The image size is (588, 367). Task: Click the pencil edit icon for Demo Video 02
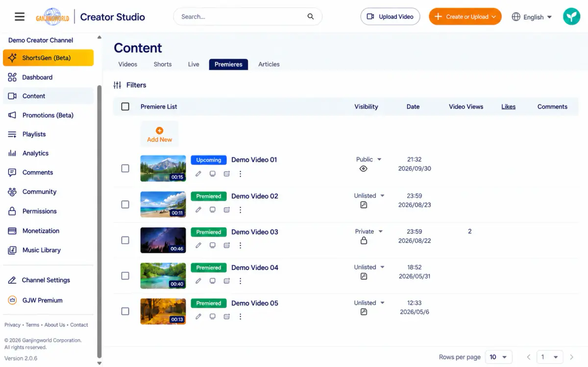pyautogui.click(x=198, y=210)
